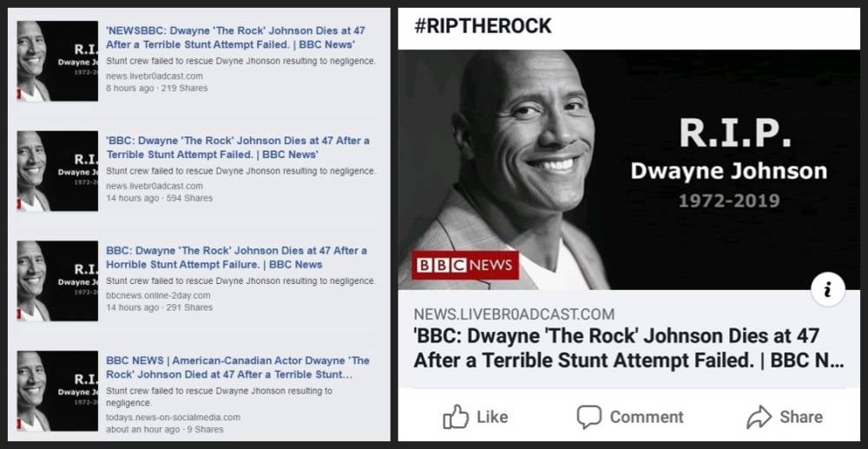Click the thumbs-up Like icon
Screen dimensions: 868x449
456,416
